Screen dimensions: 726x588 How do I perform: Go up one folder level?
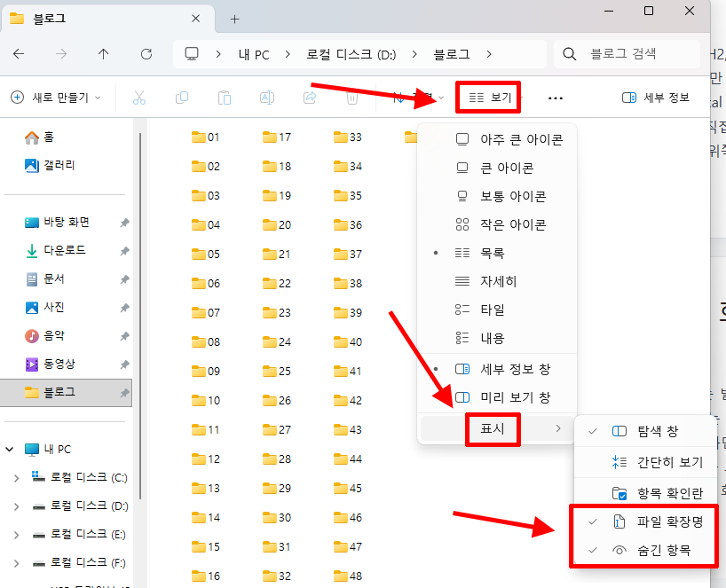coord(103,54)
